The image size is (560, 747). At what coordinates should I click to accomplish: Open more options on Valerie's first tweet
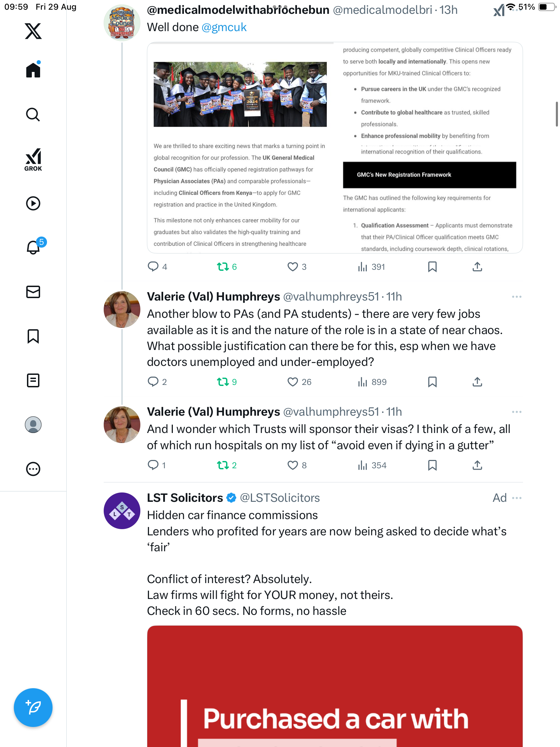click(x=517, y=297)
